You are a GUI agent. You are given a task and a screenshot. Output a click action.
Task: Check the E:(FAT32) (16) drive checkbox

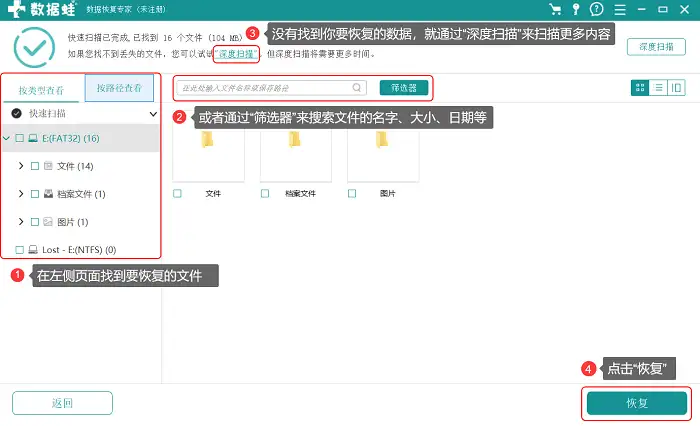(x=20, y=138)
